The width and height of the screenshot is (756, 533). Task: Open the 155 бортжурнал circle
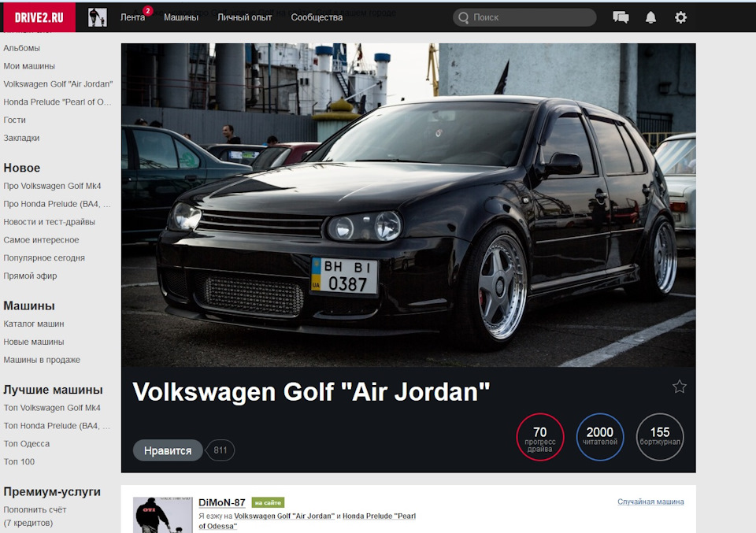[x=660, y=437]
